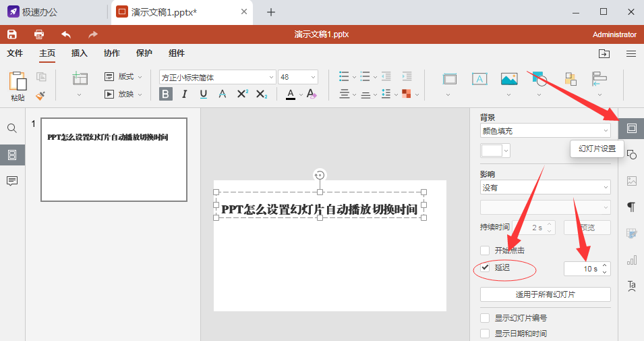This screenshot has width=644, height=341.
Task: Click the Undo arrow icon
Action: 66,34
